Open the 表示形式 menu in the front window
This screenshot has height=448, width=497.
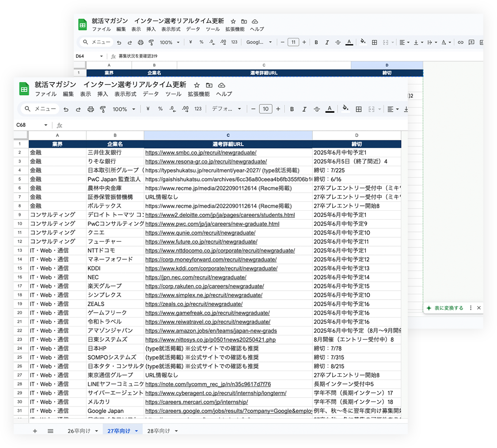(125, 94)
